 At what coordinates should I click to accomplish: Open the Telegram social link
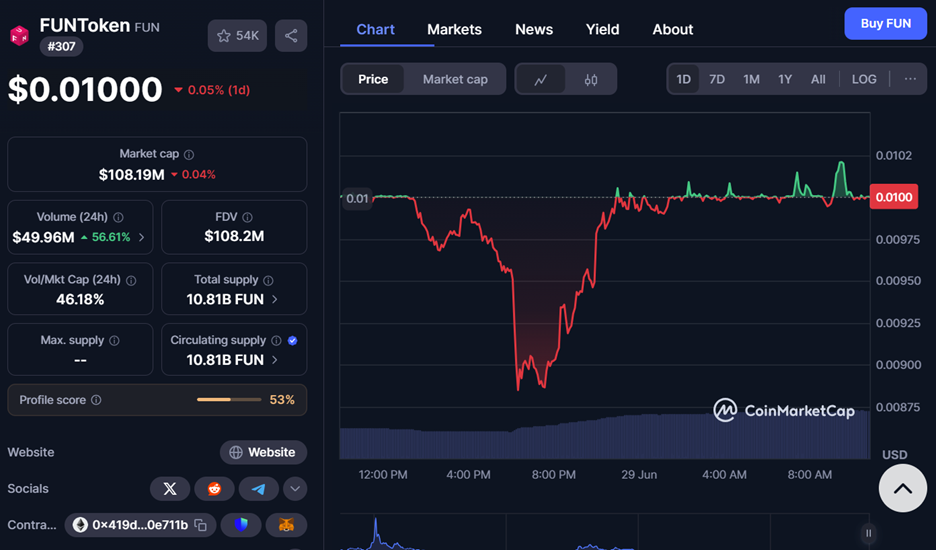click(x=258, y=489)
